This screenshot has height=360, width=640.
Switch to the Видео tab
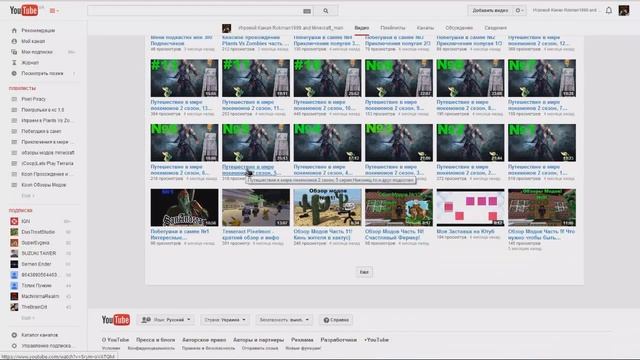362,28
